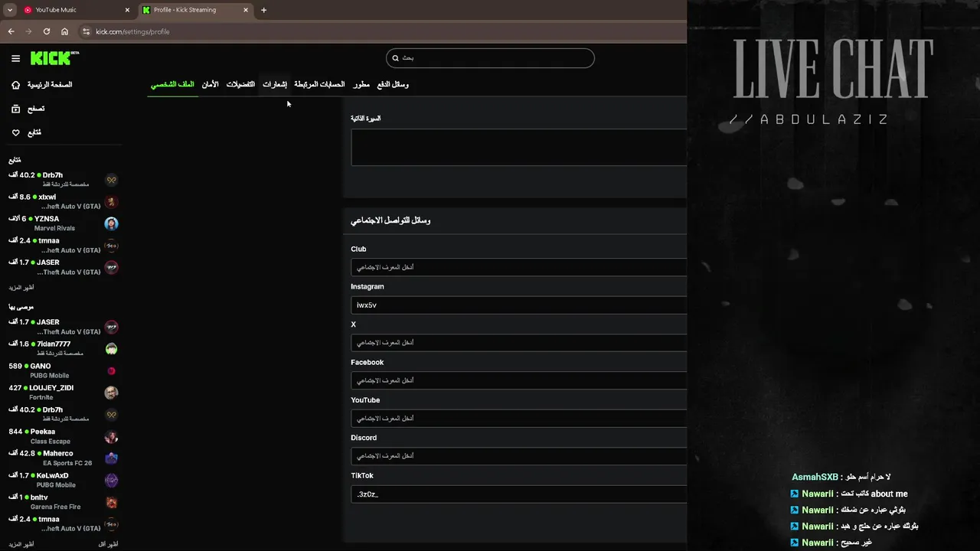Click the magnifier icon in Kick search
This screenshot has width=980, height=551.
395,58
